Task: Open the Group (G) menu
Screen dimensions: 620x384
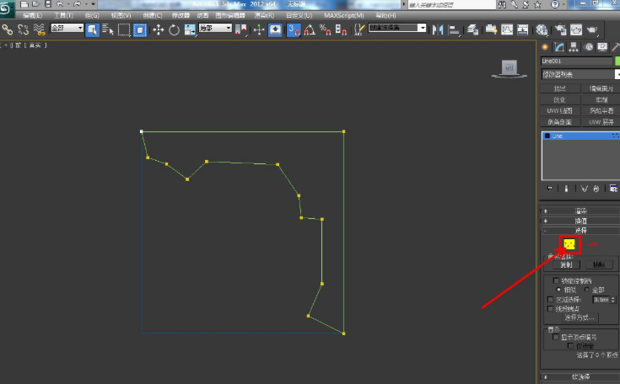Action: point(92,15)
